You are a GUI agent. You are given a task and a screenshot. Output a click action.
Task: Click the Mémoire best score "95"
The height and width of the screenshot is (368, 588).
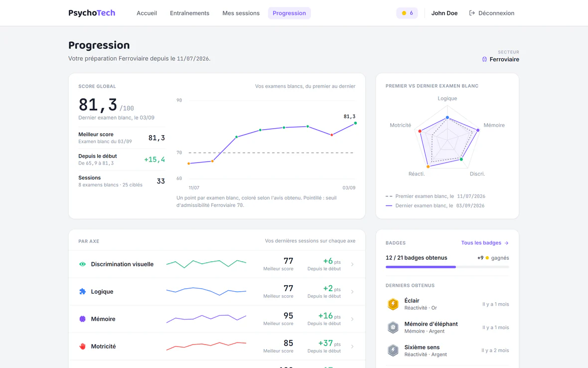288,316
